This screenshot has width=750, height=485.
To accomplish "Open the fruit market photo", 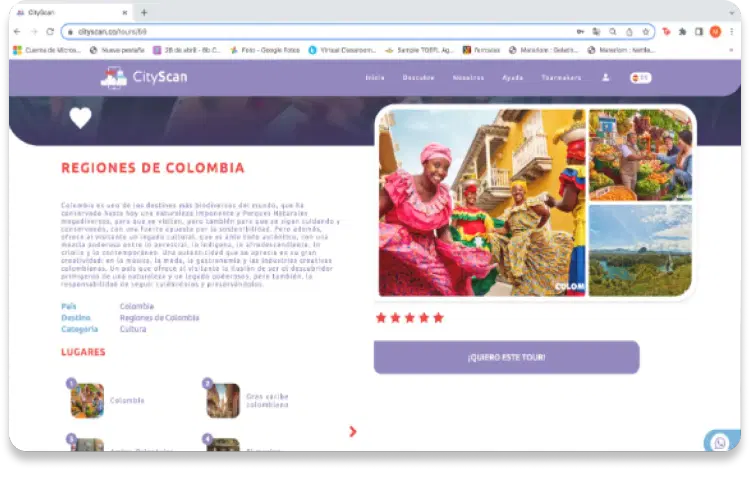I will coord(640,155).
